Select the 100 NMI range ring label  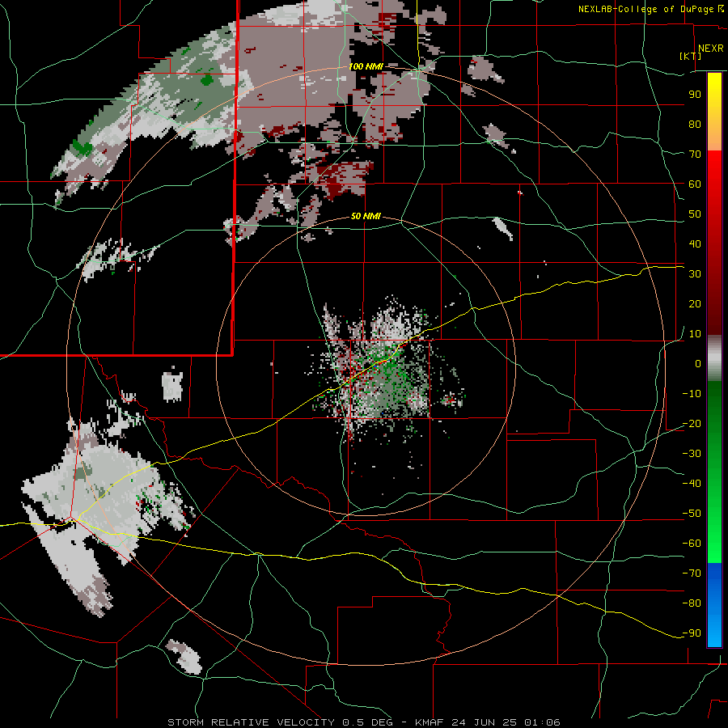point(366,66)
